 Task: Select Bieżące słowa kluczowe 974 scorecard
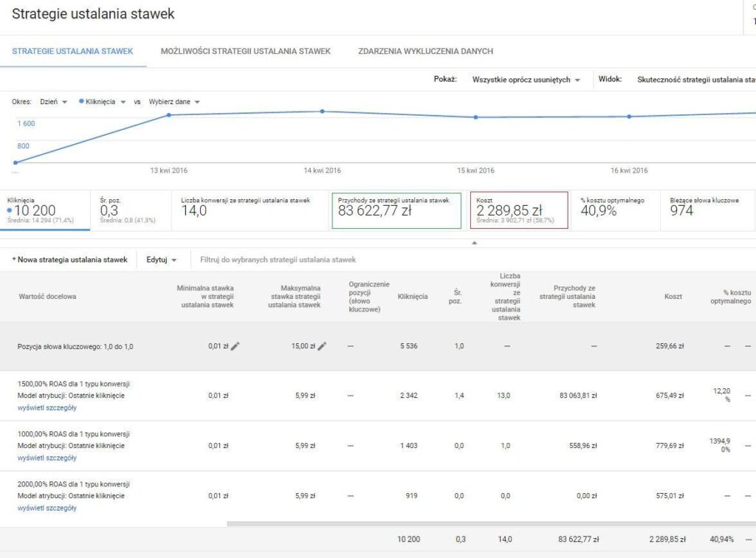(x=707, y=210)
